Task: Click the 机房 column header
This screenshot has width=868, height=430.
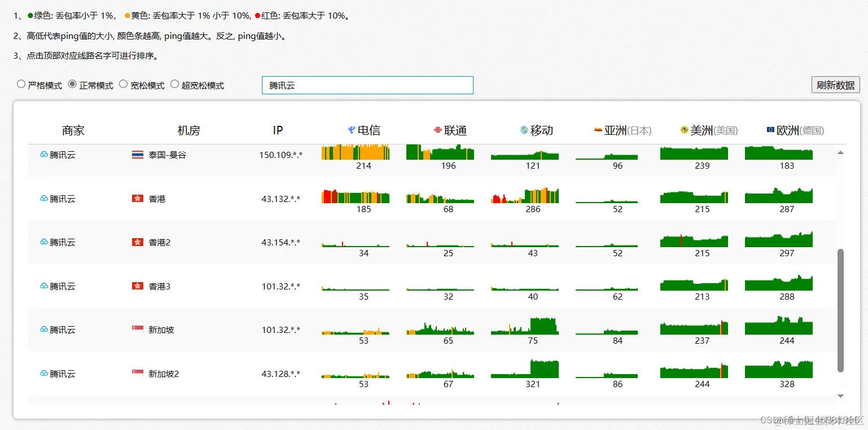Action: (x=189, y=130)
